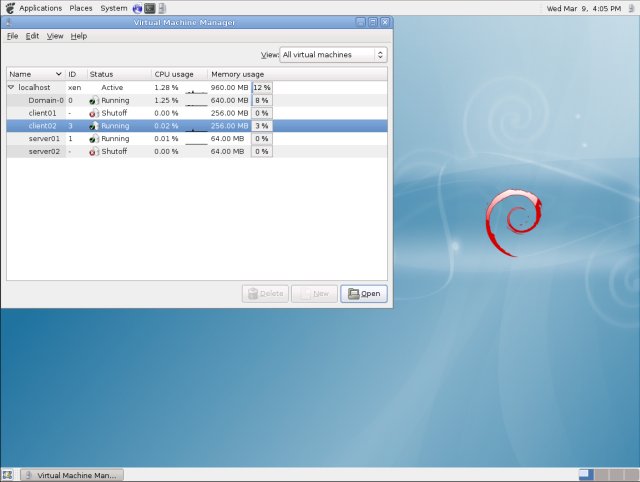Viewport: 640px width, 482px height.
Task: Click the 0 % memory bar for client01
Action: [262, 113]
